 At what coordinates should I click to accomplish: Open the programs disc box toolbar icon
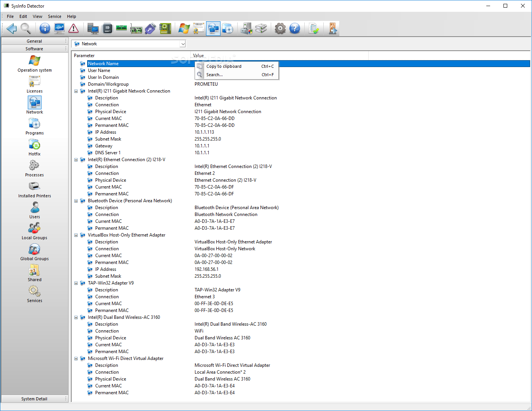(228, 29)
